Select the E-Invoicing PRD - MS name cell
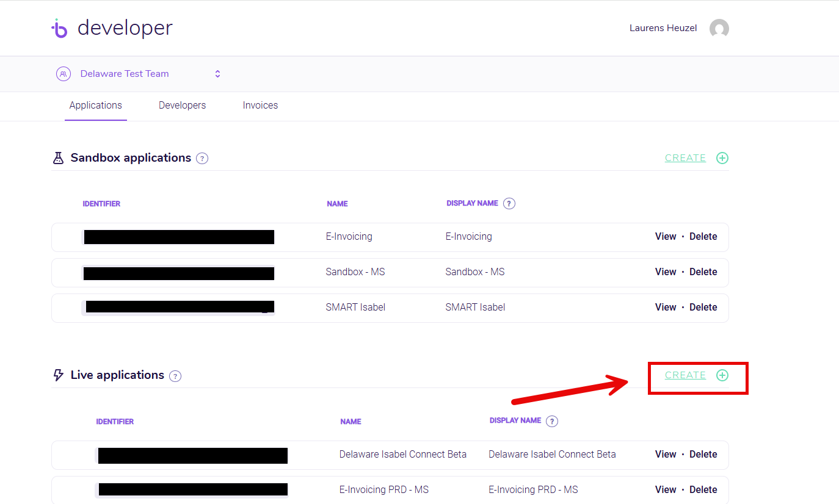This screenshot has height=504, width=839. (384, 490)
